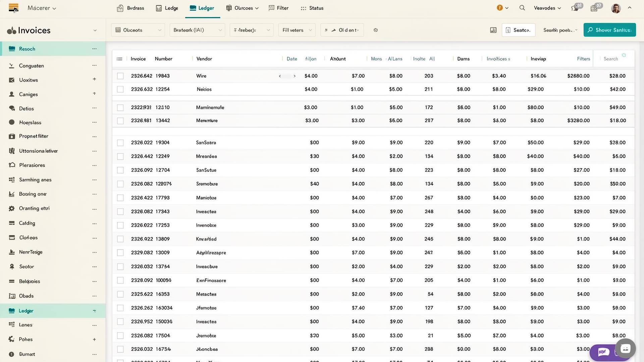
Task: Open the Oluceots filter dropdown
Action: coord(138,30)
